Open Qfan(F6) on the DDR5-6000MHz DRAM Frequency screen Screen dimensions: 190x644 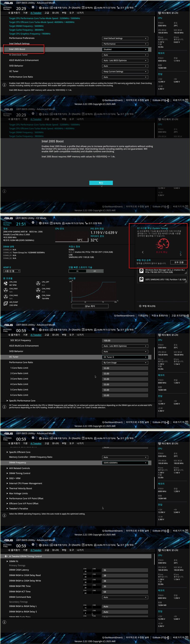[x=74, y=438]
